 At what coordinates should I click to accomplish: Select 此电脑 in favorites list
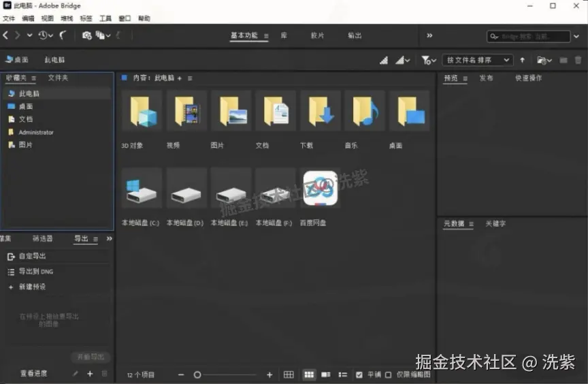pyautogui.click(x=57, y=93)
